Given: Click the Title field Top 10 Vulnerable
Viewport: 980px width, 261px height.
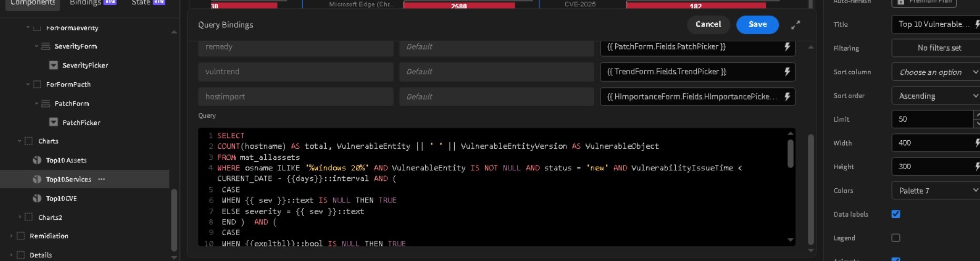Looking at the screenshot, I should coord(932,24).
